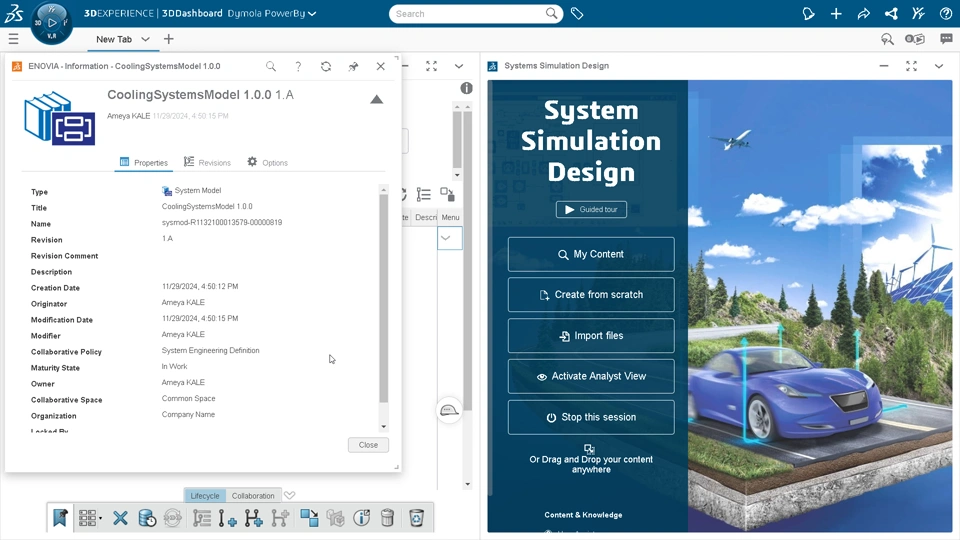Maximize the Systems Simulation Design widget
Screen dimensions: 960x540
click(x=911, y=66)
